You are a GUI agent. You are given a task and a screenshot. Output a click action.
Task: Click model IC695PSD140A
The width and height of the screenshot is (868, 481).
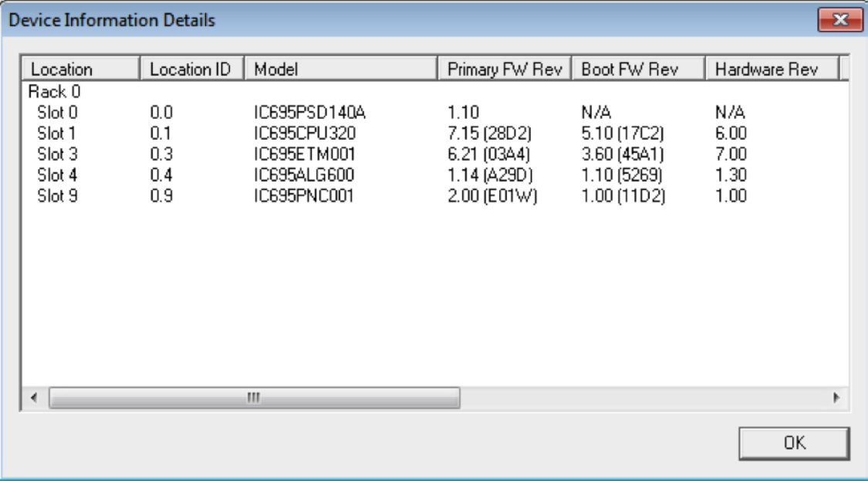pos(310,113)
